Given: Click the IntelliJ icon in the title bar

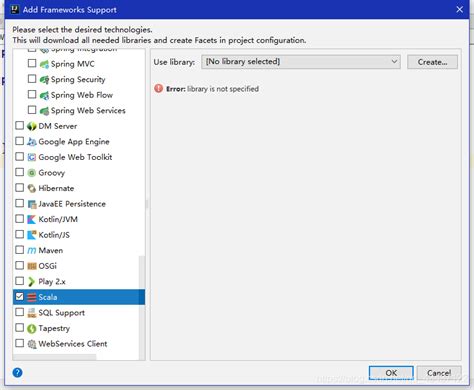Looking at the screenshot, I should click(15, 9).
